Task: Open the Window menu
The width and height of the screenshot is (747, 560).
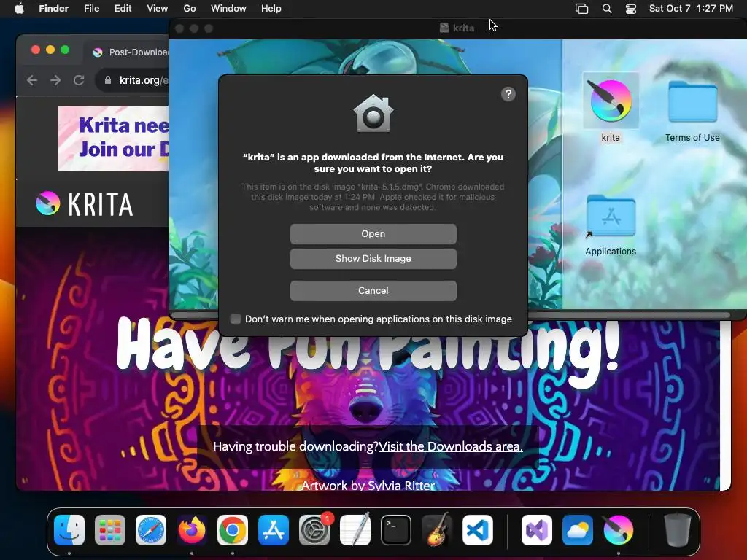Action: pyautogui.click(x=228, y=9)
